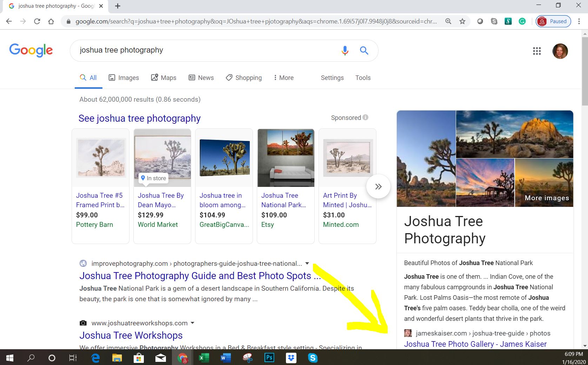Click the gray circle extension icon
The width and height of the screenshot is (588, 365).
click(x=480, y=21)
